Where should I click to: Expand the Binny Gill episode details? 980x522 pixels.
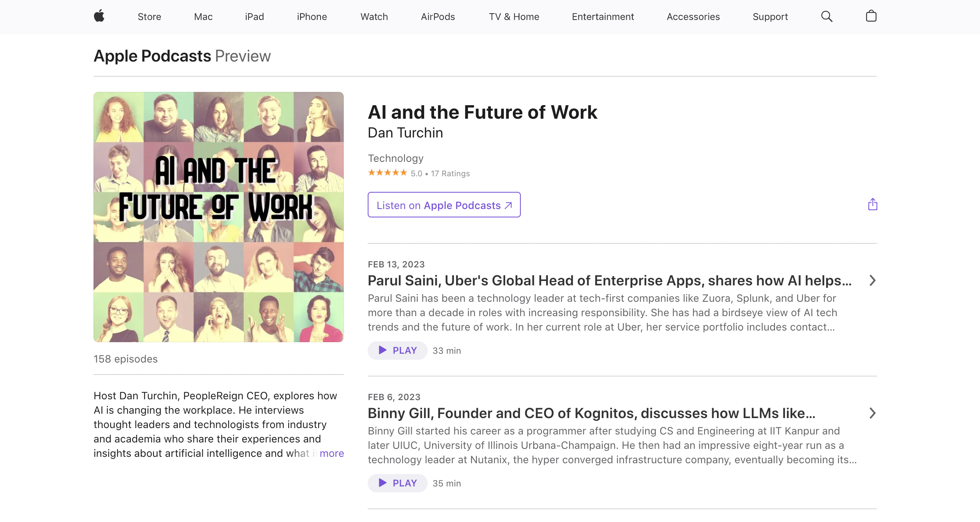(872, 413)
